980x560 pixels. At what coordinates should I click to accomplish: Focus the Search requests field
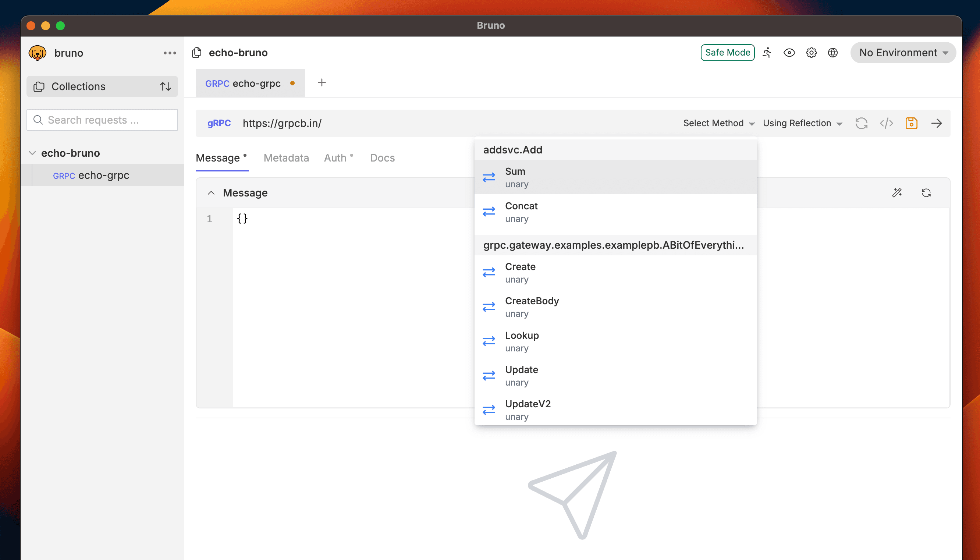coord(102,120)
